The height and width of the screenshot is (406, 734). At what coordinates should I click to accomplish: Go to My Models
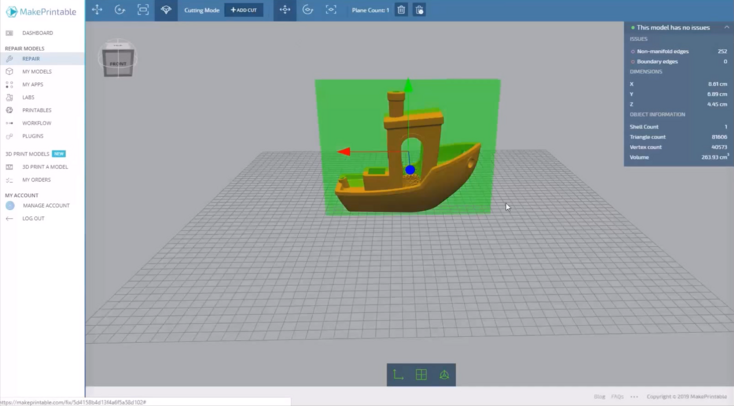37,72
